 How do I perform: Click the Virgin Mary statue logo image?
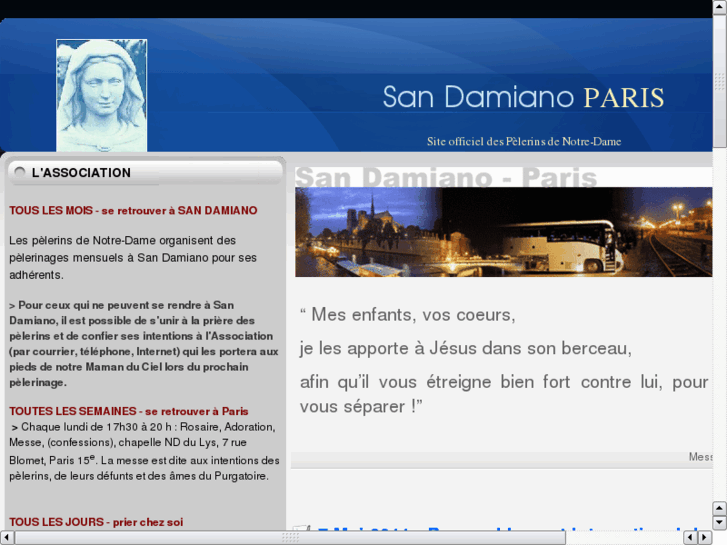click(102, 96)
